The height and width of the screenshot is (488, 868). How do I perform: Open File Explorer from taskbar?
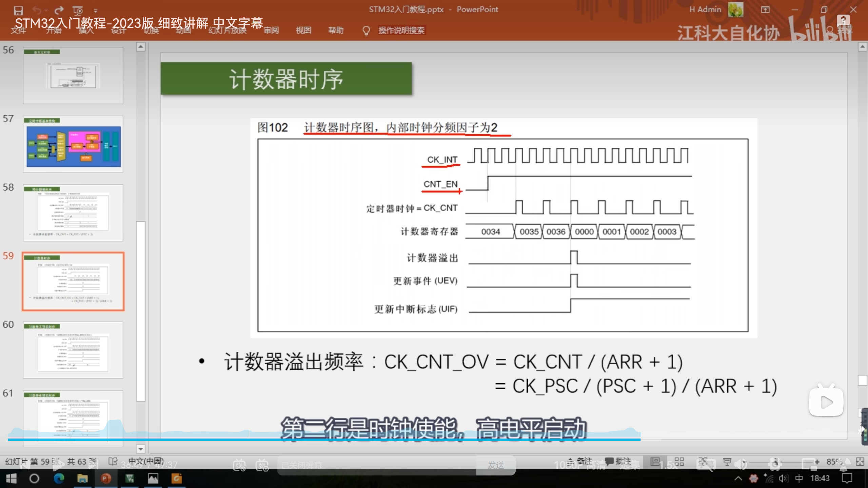coord(82,478)
